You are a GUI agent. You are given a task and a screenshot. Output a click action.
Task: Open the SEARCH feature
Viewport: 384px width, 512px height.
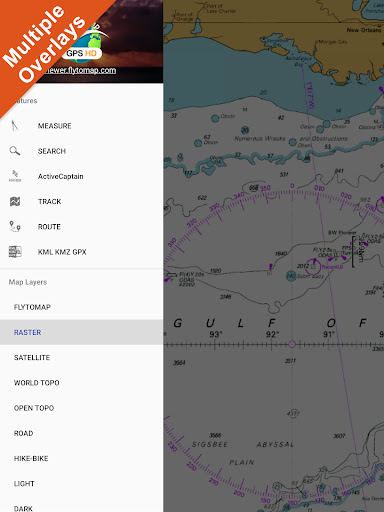tap(81, 151)
